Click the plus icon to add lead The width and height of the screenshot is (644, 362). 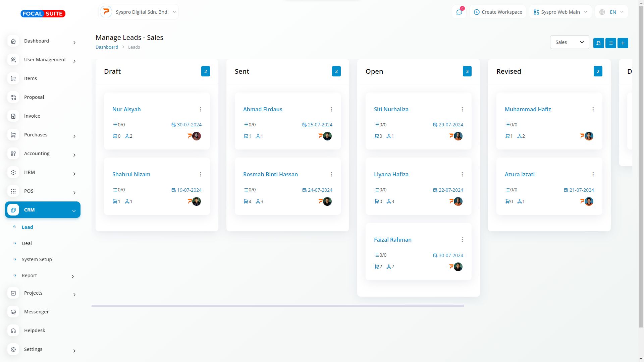(623, 43)
